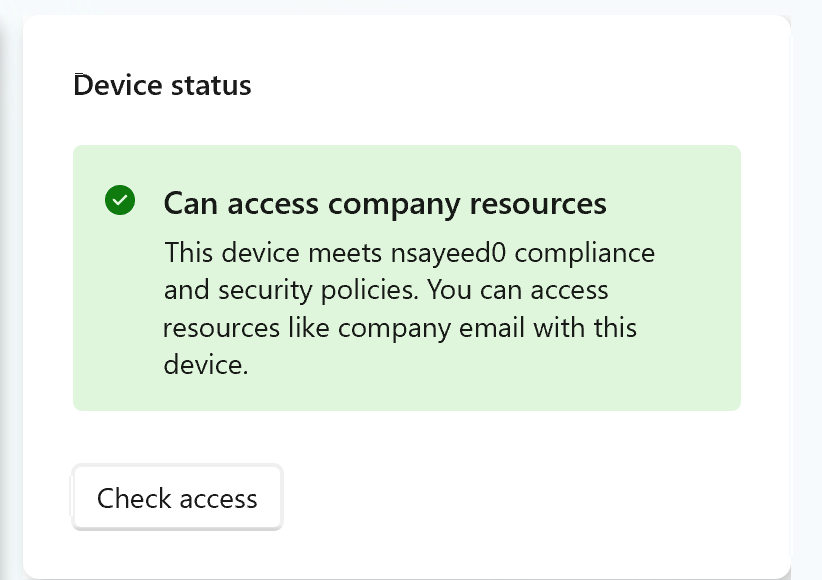Click the green checkmark status icon

(119, 200)
